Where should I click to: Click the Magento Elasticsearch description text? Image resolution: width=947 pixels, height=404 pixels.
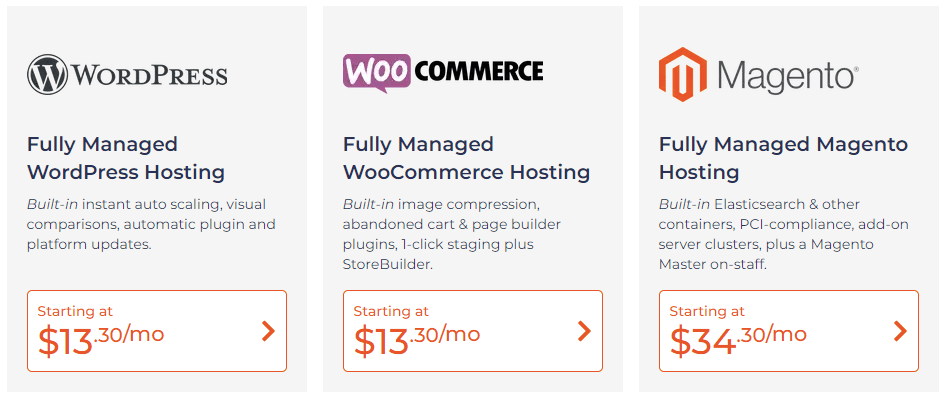pos(784,234)
